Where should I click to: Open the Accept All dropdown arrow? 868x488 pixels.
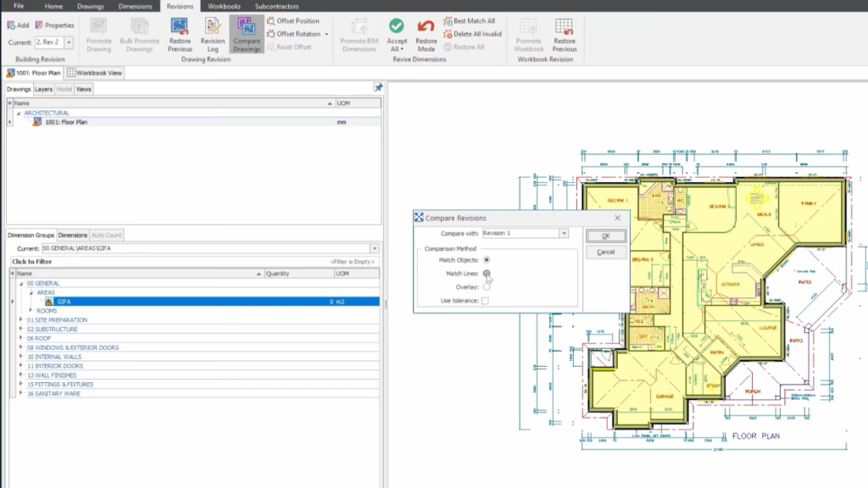pyautogui.click(x=402, y=49)
